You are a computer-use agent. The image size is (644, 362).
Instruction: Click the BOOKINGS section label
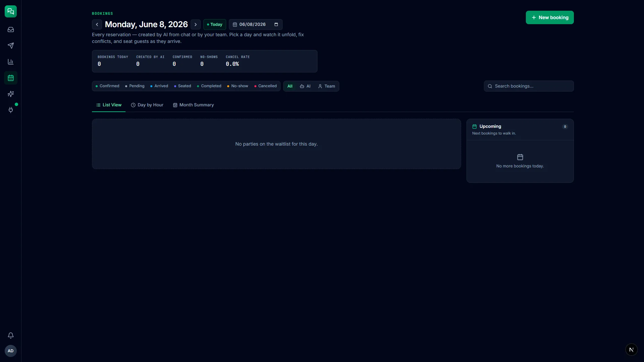pos(102,13)
